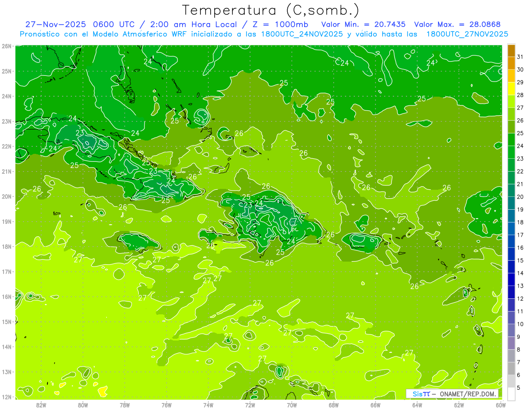Click the '72W' longitude axis label
Screen dimensions: 532x411
(250, 405)
